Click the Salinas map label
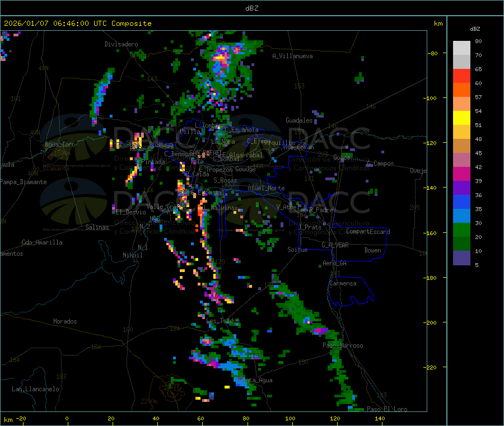This screenshot has width=504, height=426. 97,227
